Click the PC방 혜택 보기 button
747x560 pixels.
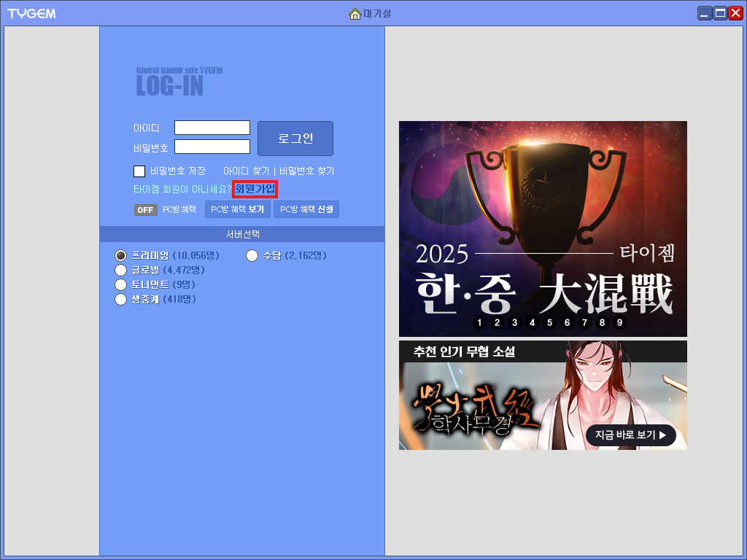pos(238,209)
